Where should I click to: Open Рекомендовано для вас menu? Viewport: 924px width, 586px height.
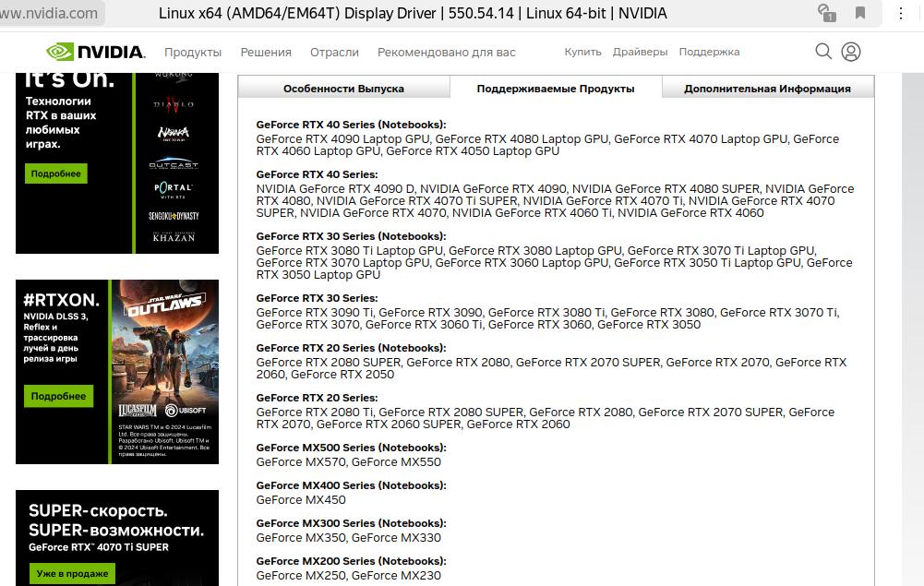click(446, 52)
